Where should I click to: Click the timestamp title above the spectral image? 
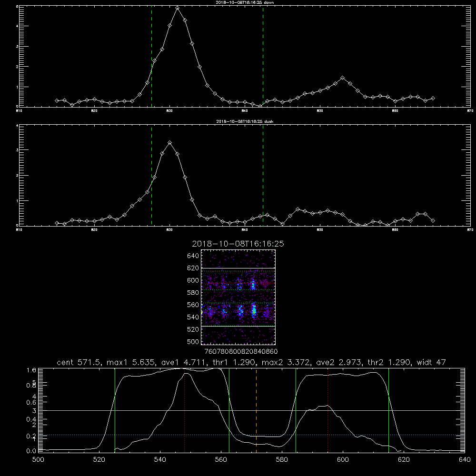point(238,244)
